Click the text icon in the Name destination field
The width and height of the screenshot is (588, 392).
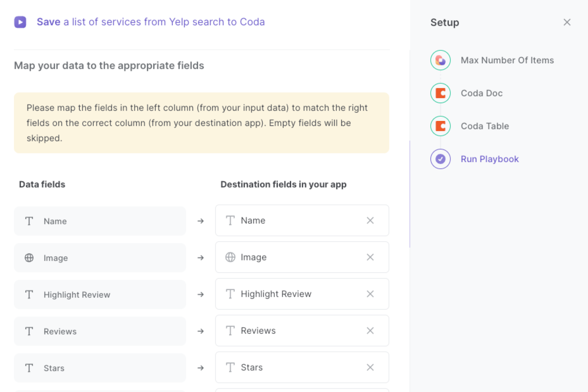230,220
